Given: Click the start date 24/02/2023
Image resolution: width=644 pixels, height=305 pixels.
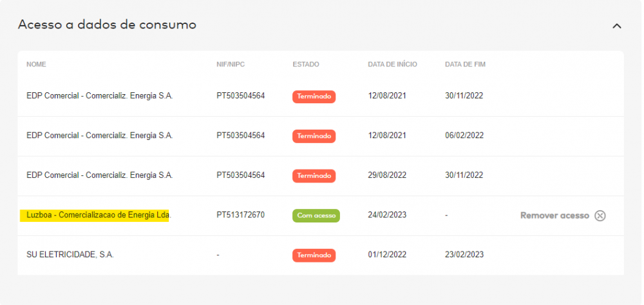Looking at the screenshot, I should point(387,215).
